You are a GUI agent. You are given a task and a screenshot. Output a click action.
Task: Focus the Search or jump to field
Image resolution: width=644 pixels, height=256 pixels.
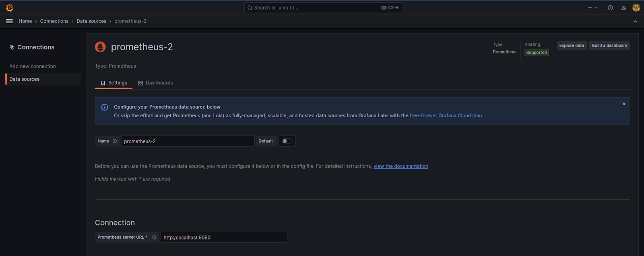(x=323, y=8)
